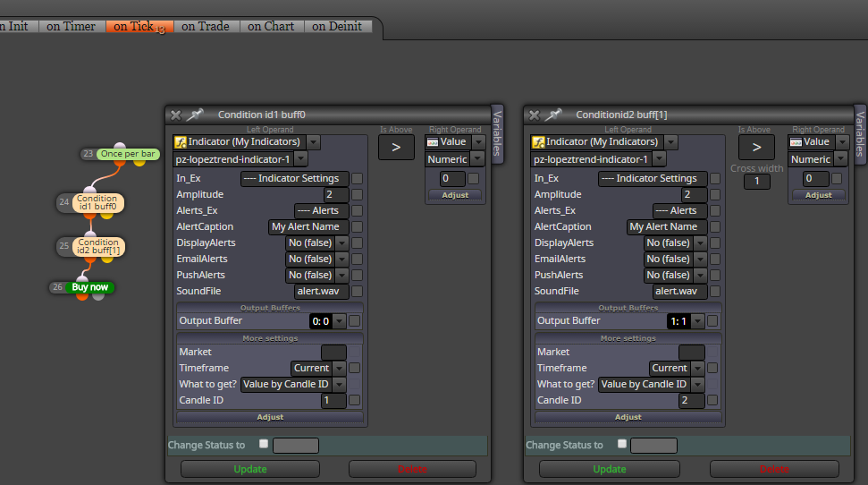Open What to get dropdown in Conditionid2
Viewport: 868px width, 485px height.
coord(697,384)
